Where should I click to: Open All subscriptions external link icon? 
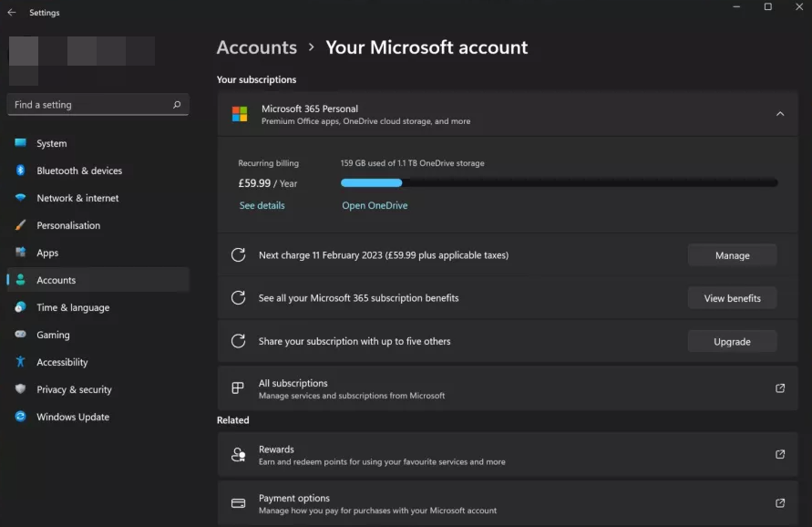(x=780, y=388)
